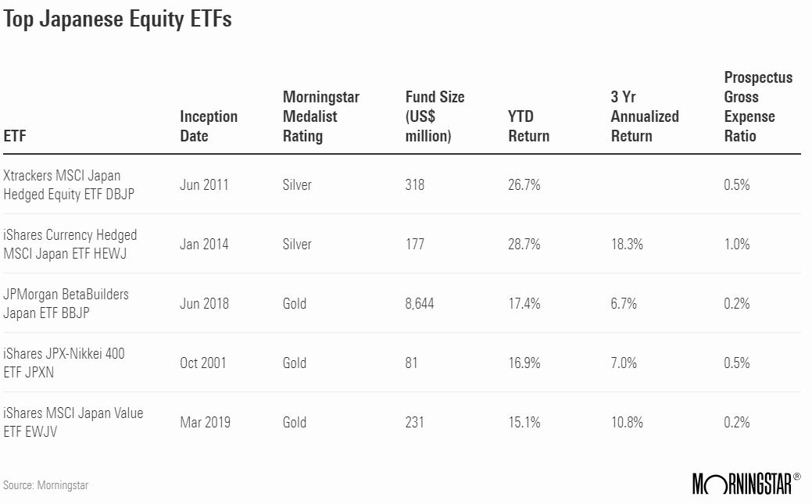This screenshot has height=504, width=812.
Task: Click Xtrackers MSCI Japan Hedged Equity ETF name
Action: [x=69, y=185]
